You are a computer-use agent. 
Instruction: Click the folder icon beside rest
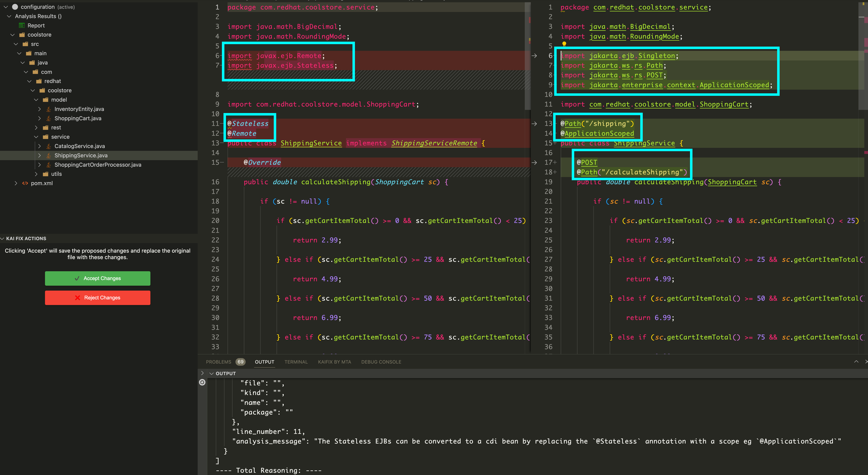tap(46, 127)
